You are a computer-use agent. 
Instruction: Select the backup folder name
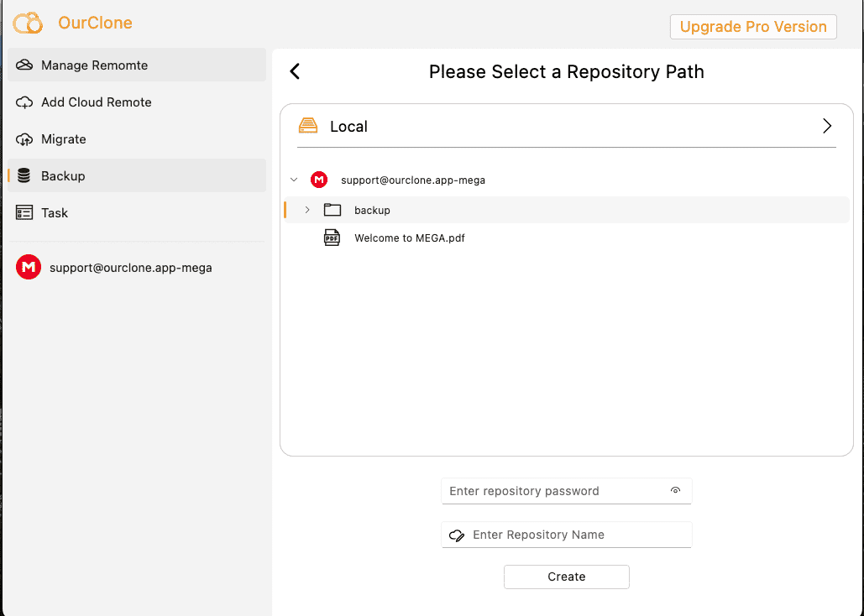tap(372, 210)
